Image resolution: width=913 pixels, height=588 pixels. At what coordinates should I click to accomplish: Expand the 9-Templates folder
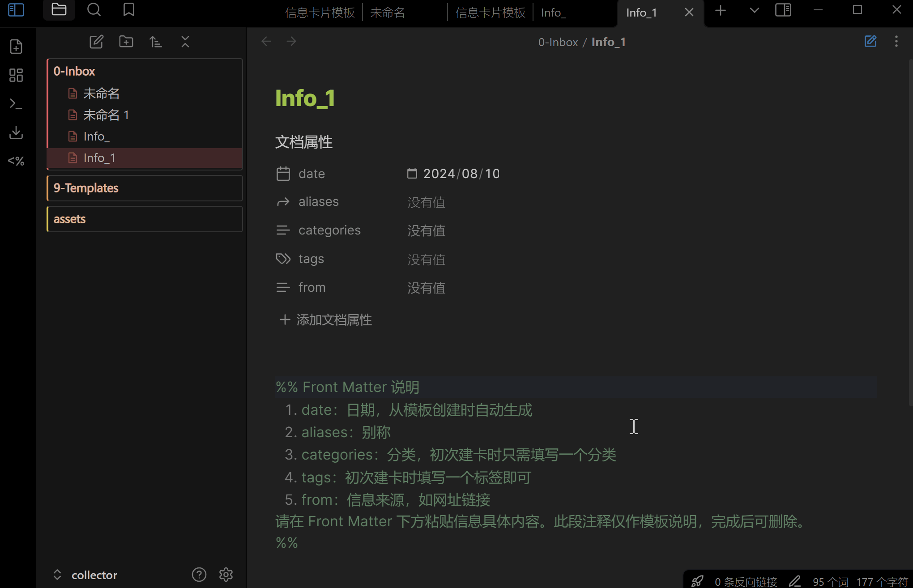(x=86, y=188)
